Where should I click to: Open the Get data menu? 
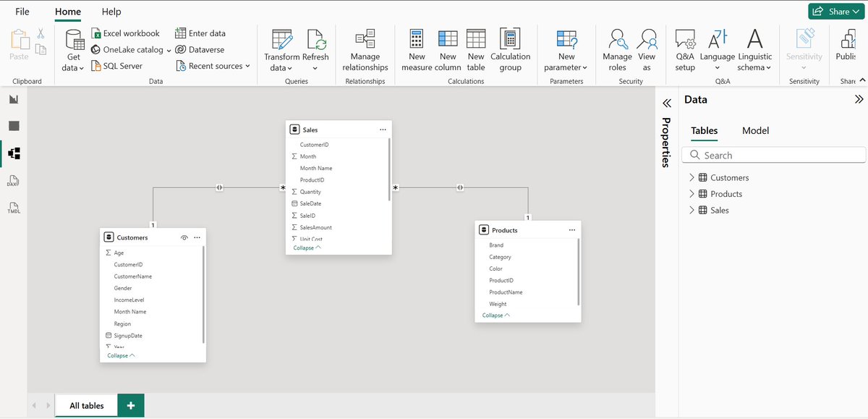74,49
